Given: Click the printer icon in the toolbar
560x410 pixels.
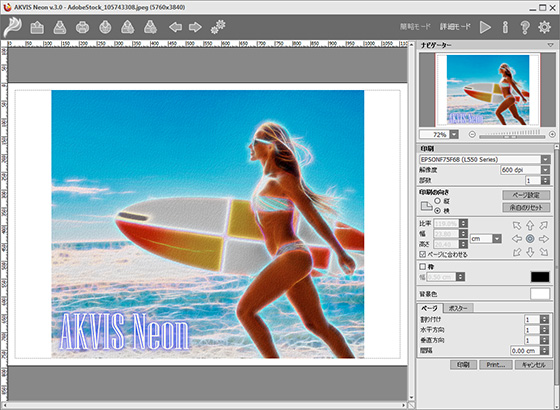Looking at the screenshot, I should tap(82, 27).
